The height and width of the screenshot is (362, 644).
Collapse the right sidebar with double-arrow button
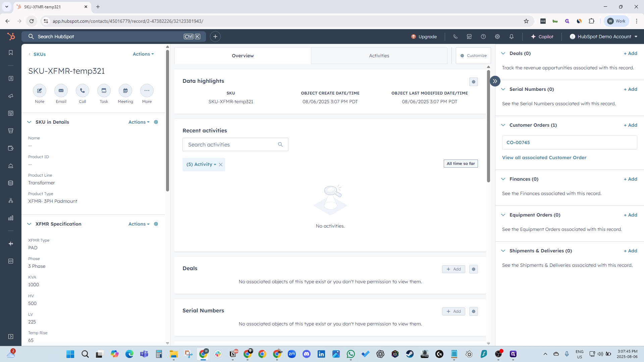pyautogui.click(x=495, y=81)
